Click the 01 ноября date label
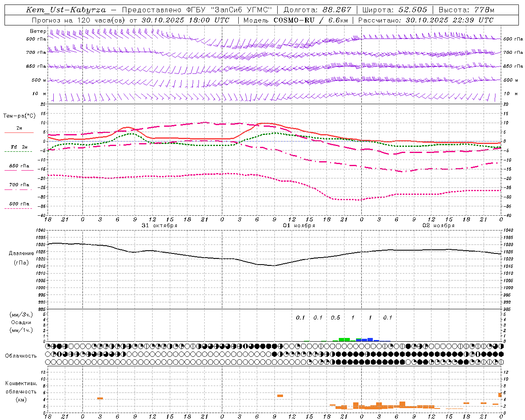525x420 pixels. click(x=299, y=226)
